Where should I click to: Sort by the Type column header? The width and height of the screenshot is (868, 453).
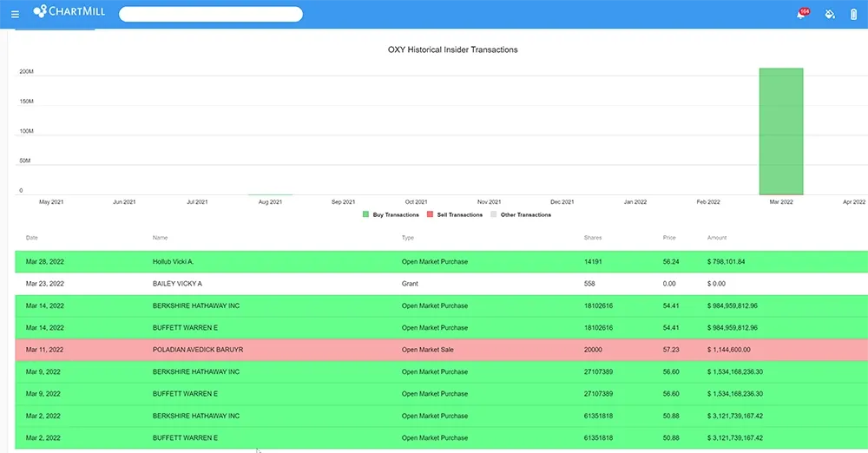click(407, 238)
